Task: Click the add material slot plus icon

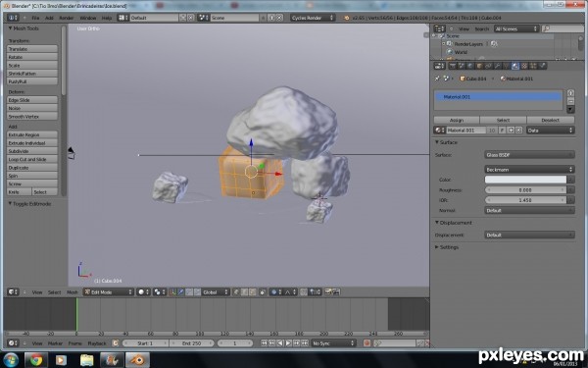Action: [570, 93]
